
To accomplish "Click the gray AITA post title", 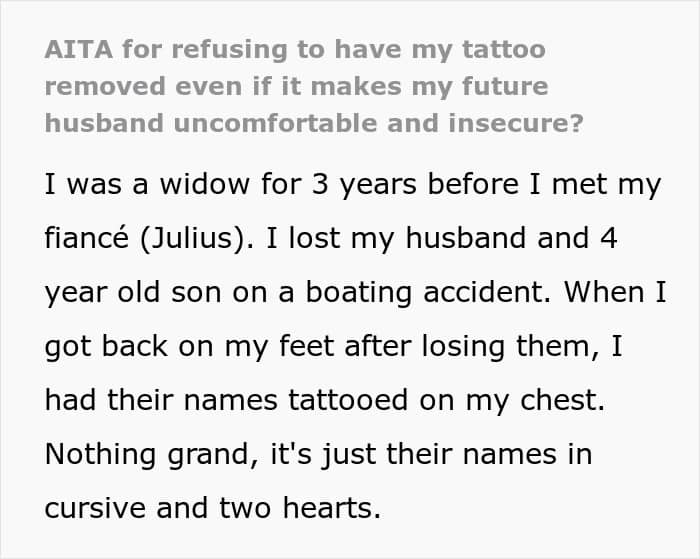I will [314, 86].
